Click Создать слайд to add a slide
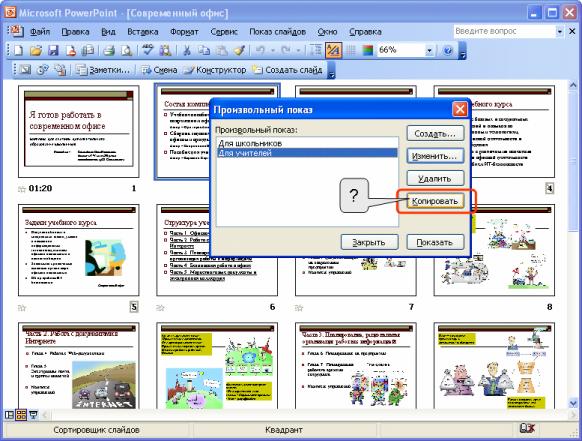The image size is (582, 441). coord(287,70)
